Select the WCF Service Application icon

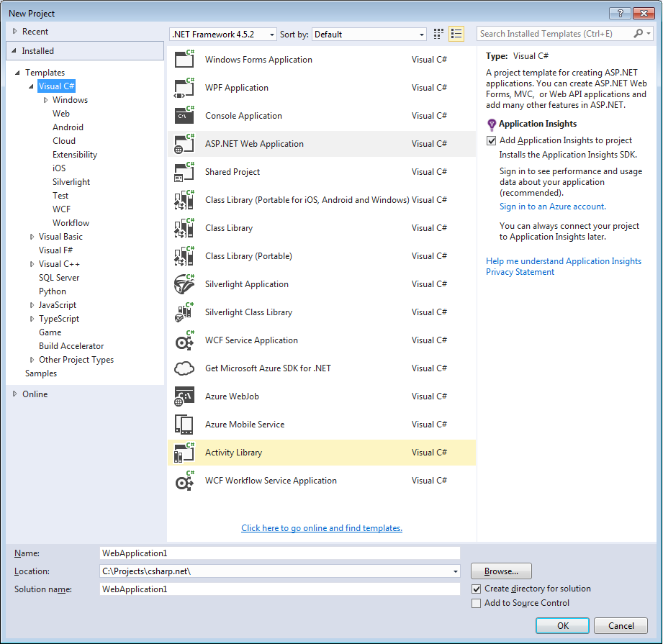pos(184,340)
